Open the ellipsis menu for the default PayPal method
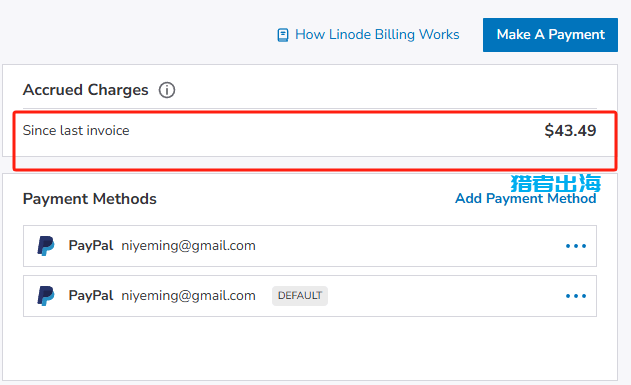This screenshot has height=385, width=631. [576, 296]
